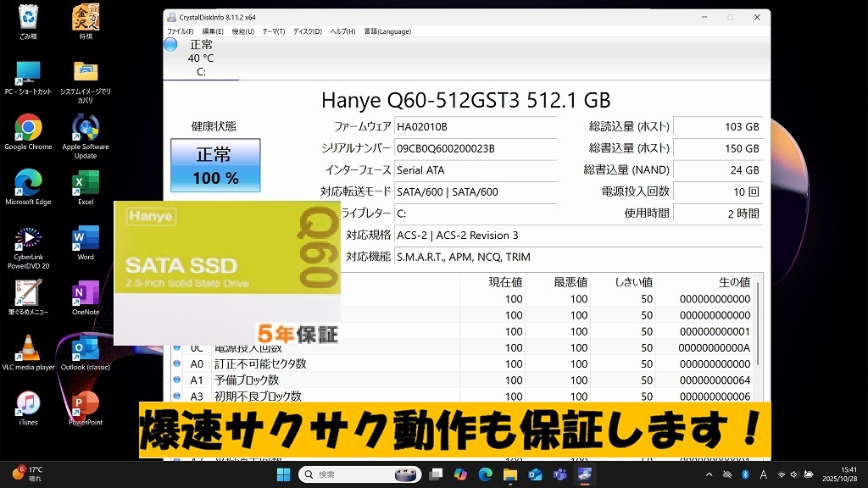
Task: Open the ファイル(F) menu
Action: 181,31
